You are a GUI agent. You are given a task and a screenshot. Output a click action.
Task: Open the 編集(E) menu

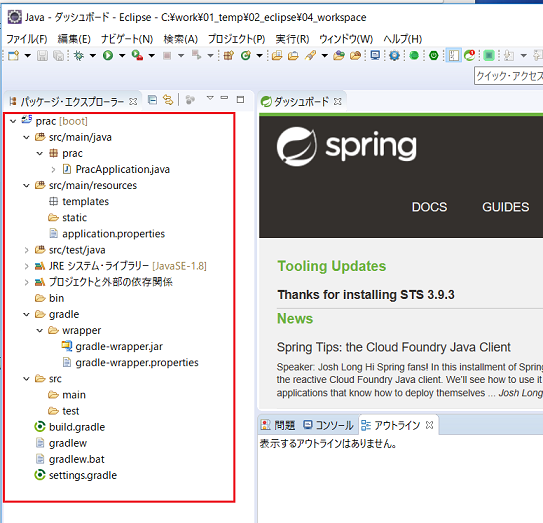pyautogui.click(x=74, y=39)
